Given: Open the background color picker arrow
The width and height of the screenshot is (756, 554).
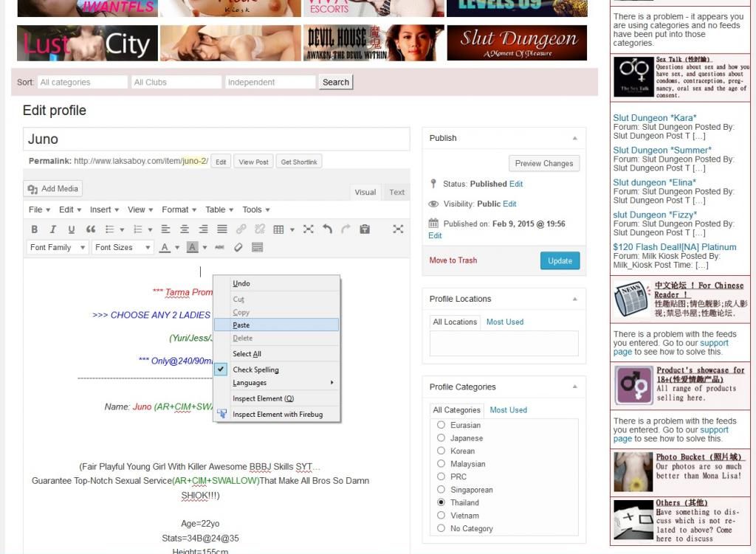Looking at the screenshot, I should point(205,248).
